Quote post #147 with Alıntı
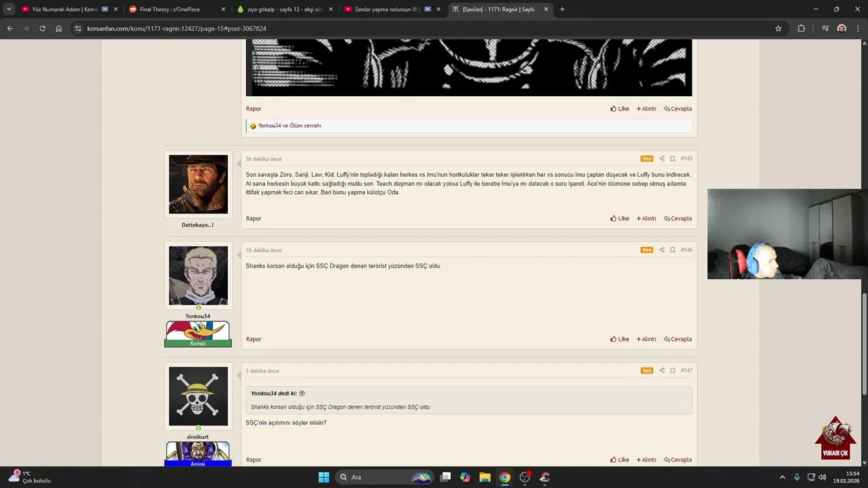 coord(646,460)
